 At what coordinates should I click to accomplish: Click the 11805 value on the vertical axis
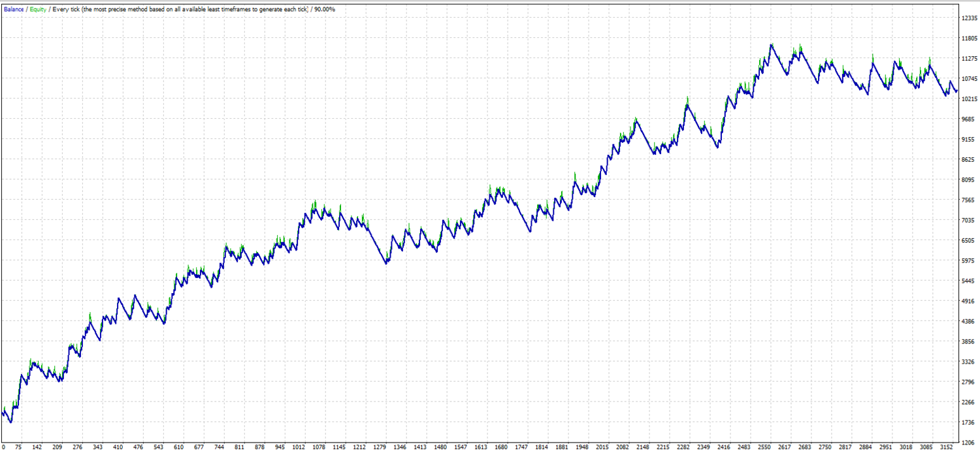[x=970, y=39]
